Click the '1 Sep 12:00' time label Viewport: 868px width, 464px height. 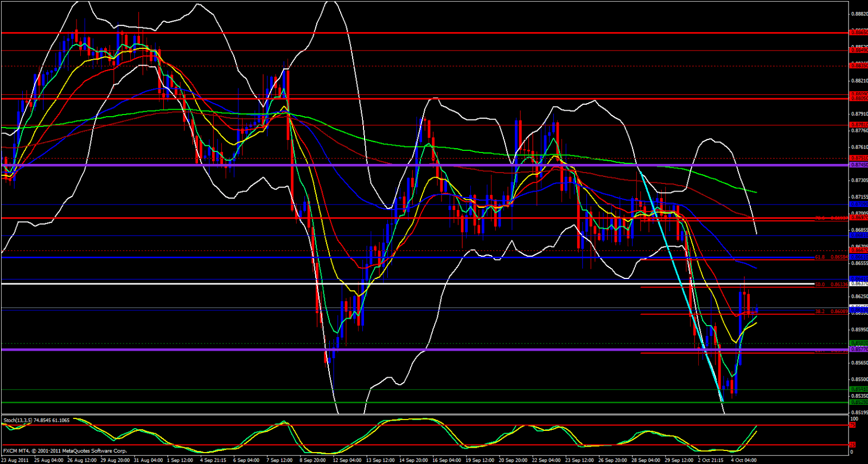tap(181, 460)
